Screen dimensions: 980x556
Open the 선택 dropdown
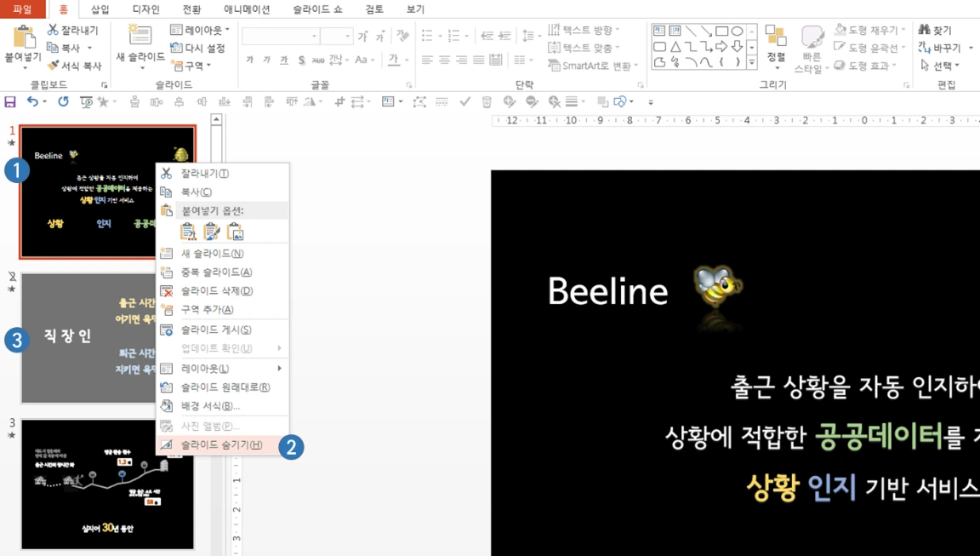pyautogui.click(x=939, y=65)
